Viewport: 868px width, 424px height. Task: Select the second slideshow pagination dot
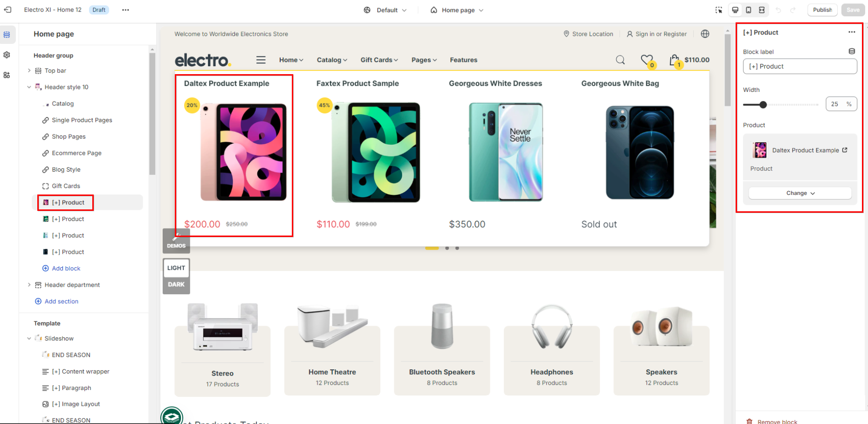pos(447,248)
